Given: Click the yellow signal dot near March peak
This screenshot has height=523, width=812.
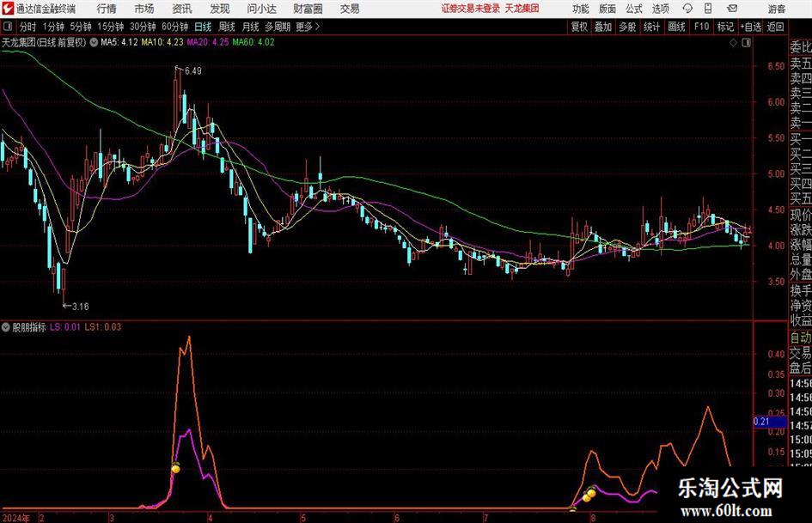Looking at the screenshot, I should click(x=176, y=469).
